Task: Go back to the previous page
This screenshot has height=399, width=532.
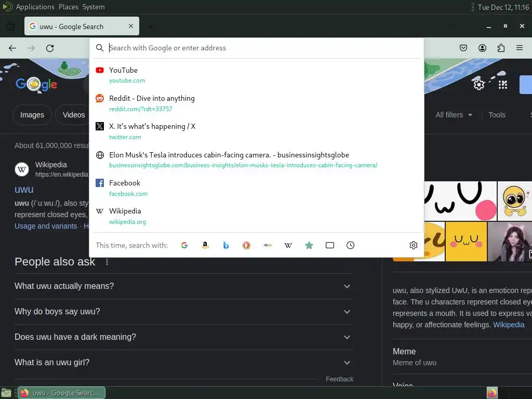Action: pyautogui.click(x=12, y=48)
